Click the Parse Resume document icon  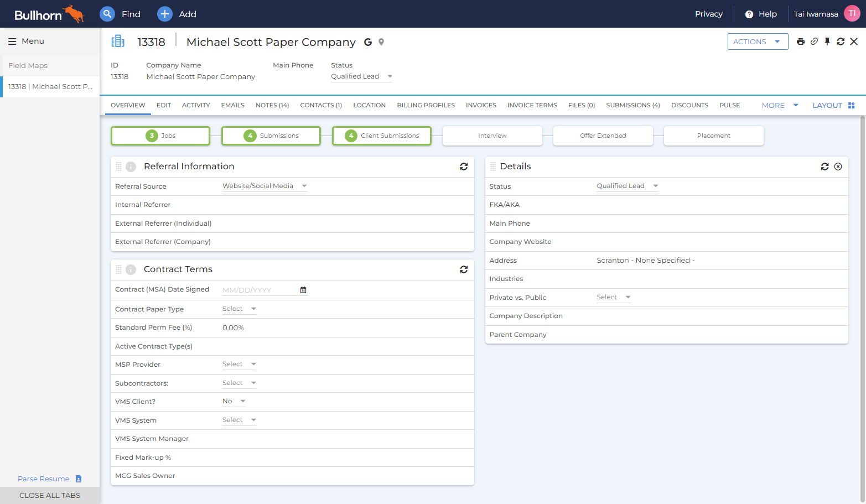pos(79,479)
